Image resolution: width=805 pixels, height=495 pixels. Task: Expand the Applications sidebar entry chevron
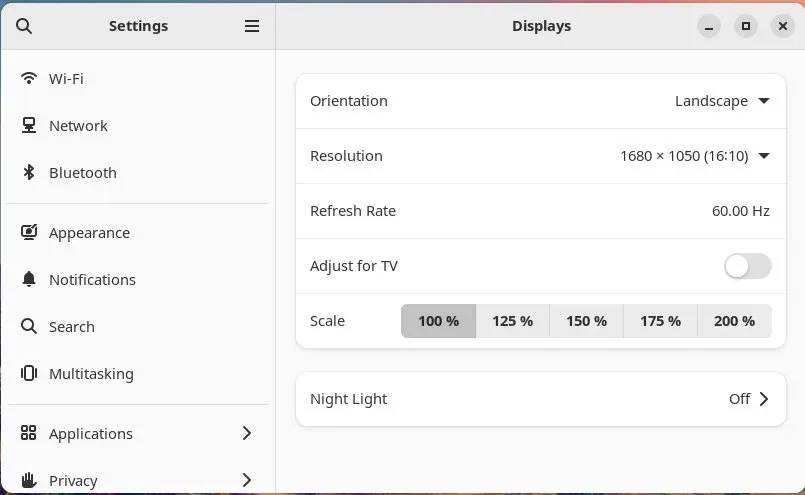click(x=247, y=433)
